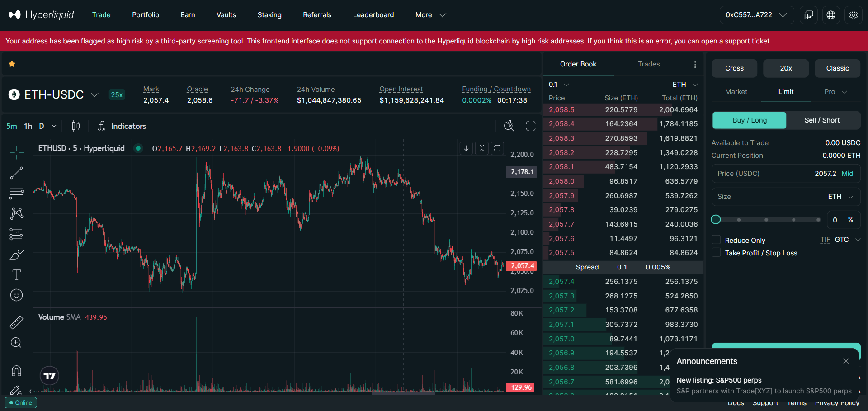Click the TradingView logo badge
Image resolution: width=868 pixels, height=411 pixels.
(50, 376)
